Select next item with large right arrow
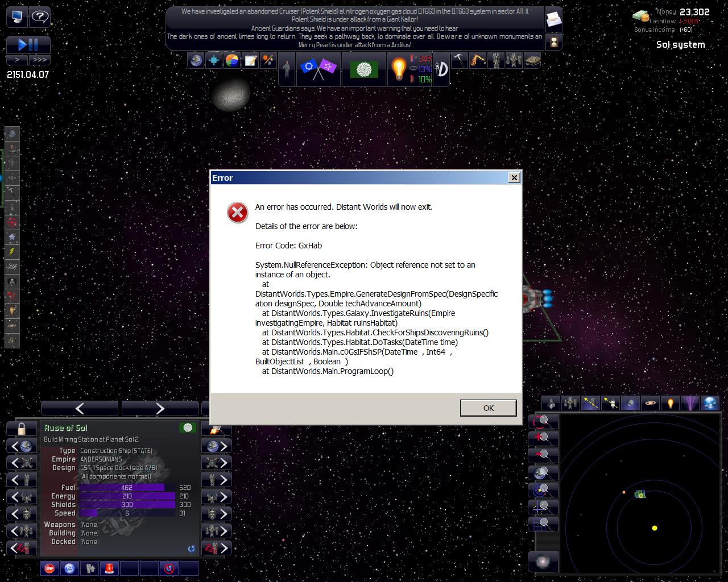Image resolution: width=728 pixels, height=582 pixels. [160, 408]
